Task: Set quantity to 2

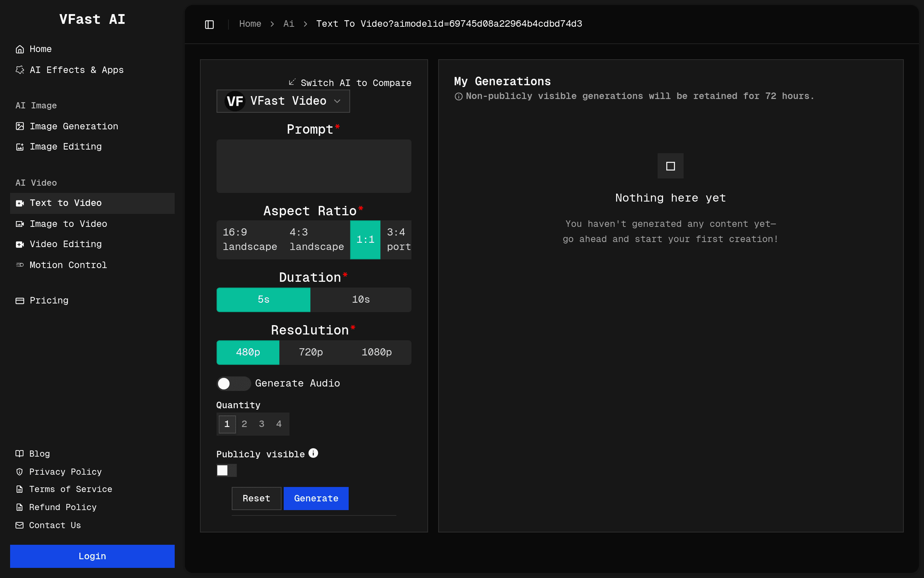Action: click(244, 424)
